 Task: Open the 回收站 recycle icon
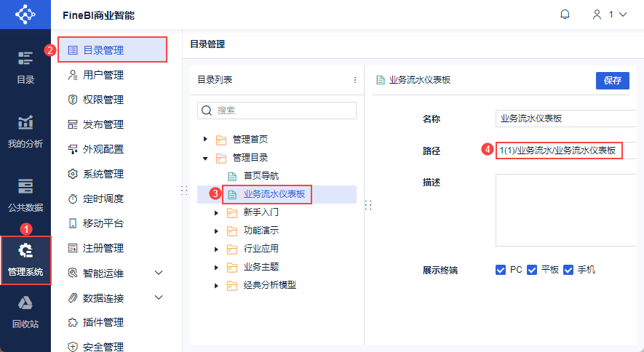(25, 303)
